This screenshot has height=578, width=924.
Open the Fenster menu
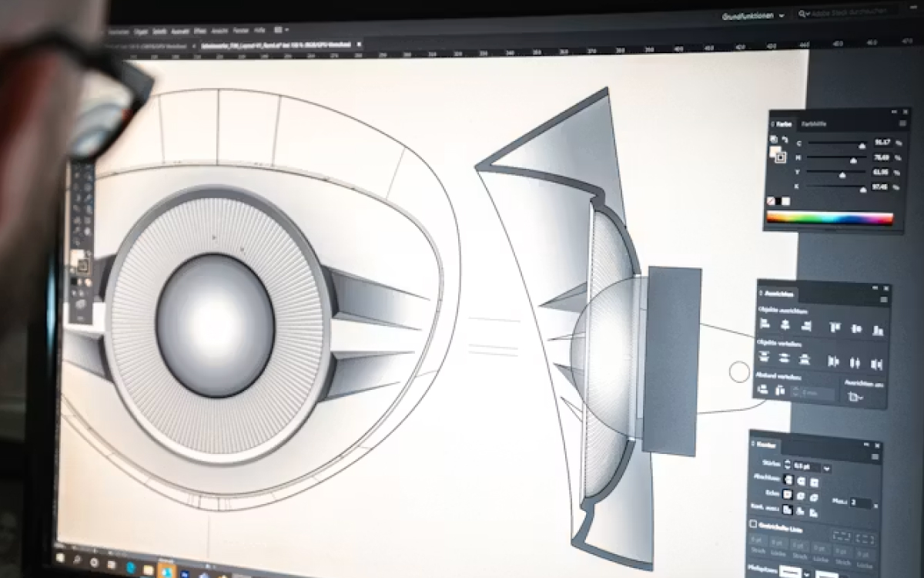pos(239,29)
